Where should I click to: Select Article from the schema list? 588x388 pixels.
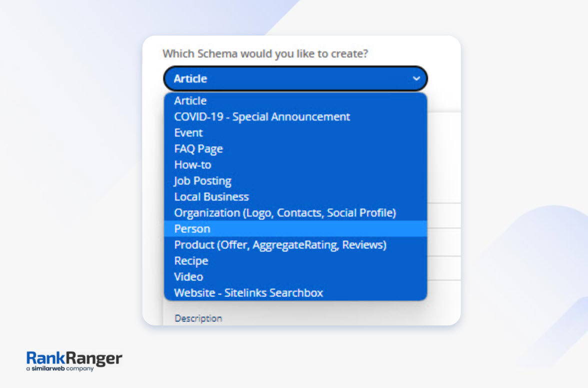(x=190, y=101)
